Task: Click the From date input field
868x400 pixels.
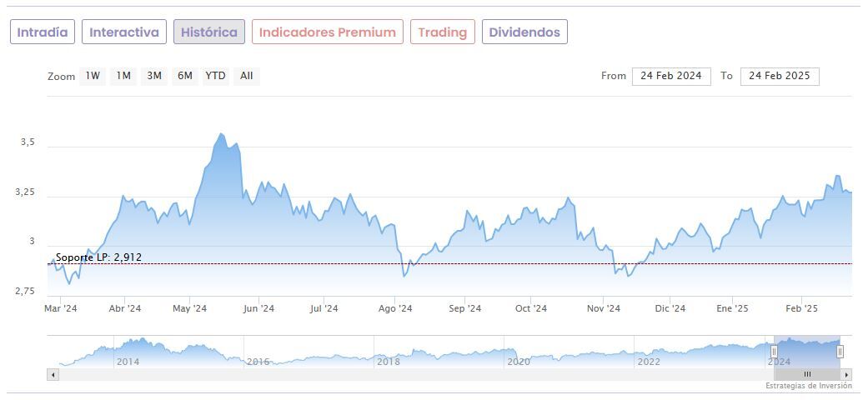Action: 671,76
